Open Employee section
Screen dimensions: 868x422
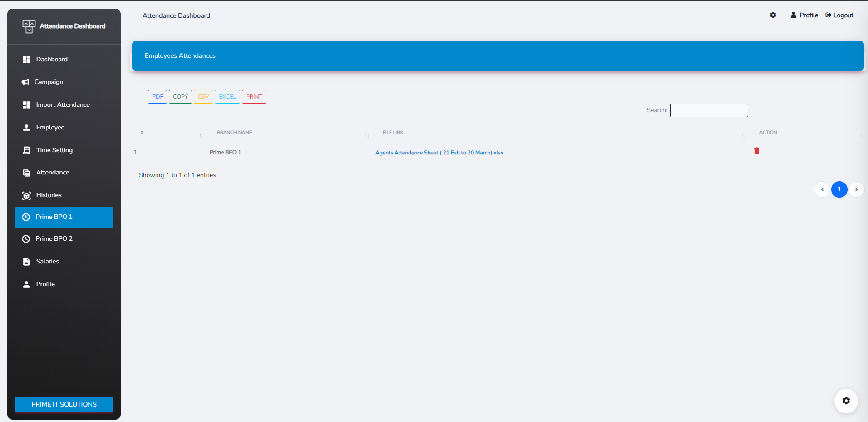tap(50, 128)
